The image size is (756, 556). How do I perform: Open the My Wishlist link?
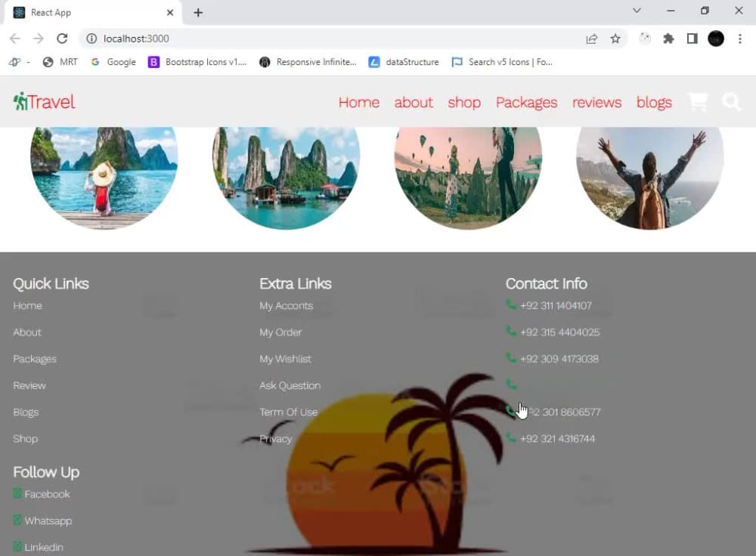[285, 359]
